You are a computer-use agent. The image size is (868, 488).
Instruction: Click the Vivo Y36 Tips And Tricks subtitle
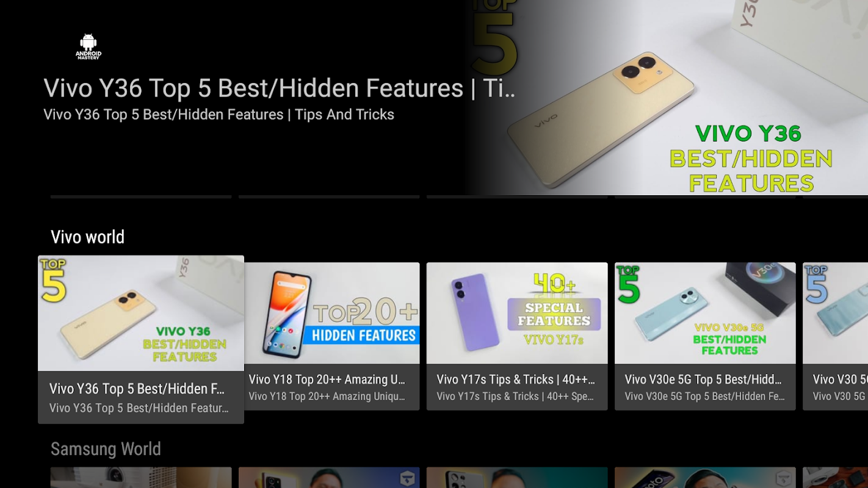[x=219, y=115]
